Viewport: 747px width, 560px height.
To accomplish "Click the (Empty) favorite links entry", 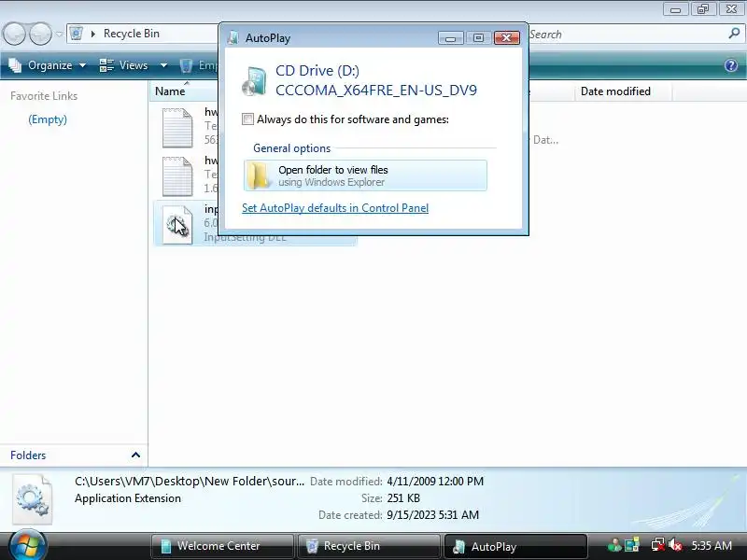I will pos(48,119).
